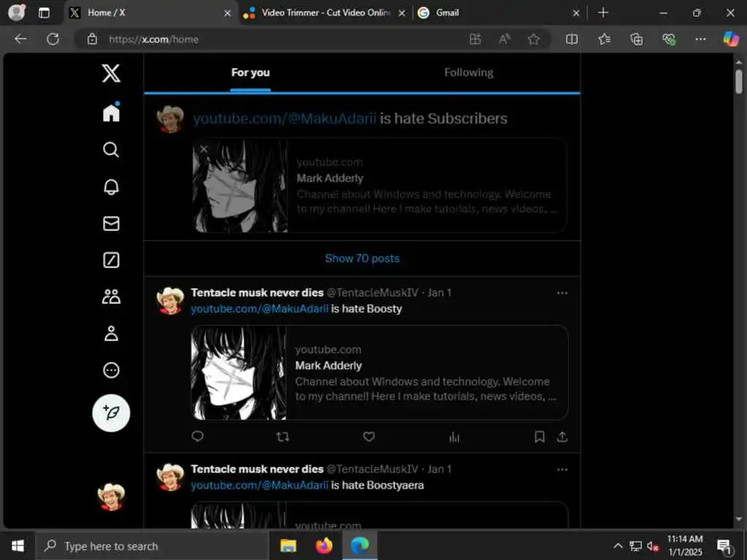
Task: Like the 'is hate Boosty' post
Action: pyautogui.click(x=368, y=437)
